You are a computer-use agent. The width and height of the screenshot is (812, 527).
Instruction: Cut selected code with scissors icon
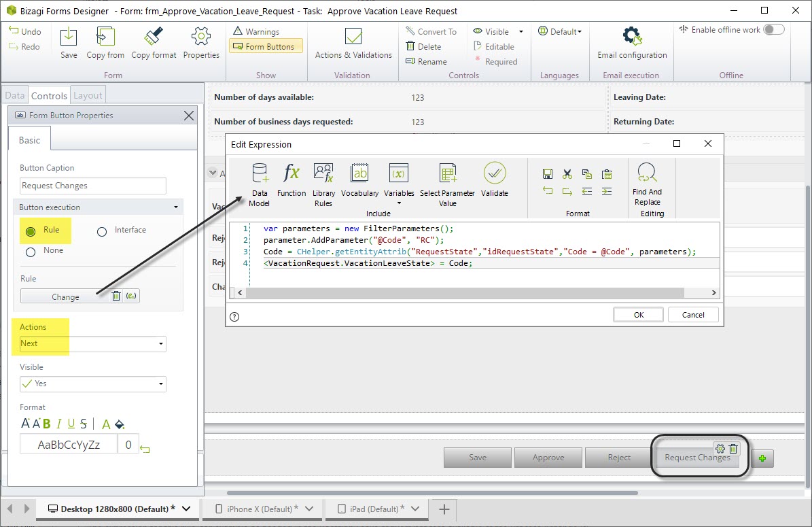click(567, 174)
